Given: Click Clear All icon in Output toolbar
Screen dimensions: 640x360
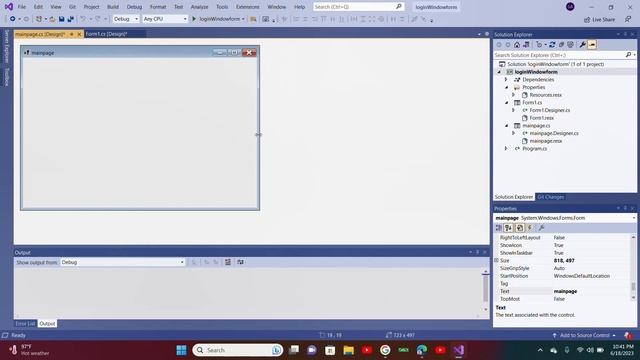Looking at the screenshot, I should point(228,262).
